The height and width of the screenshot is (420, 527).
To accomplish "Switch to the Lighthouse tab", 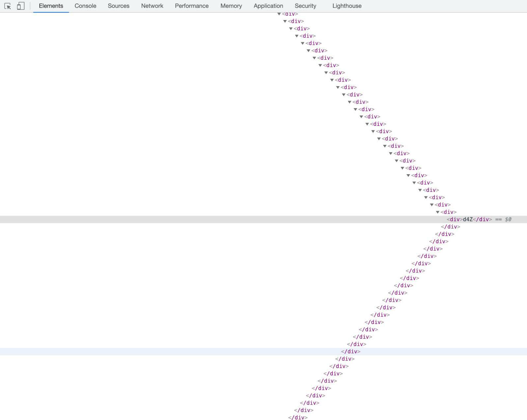I will point(347,6).
